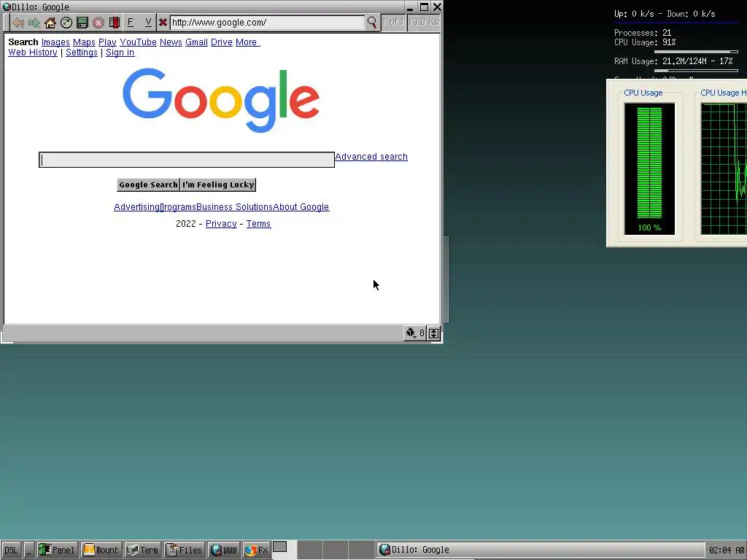The image size is (747, 560).
Task: Click the '1 of 1' page counter
Action: pos(393,23)
